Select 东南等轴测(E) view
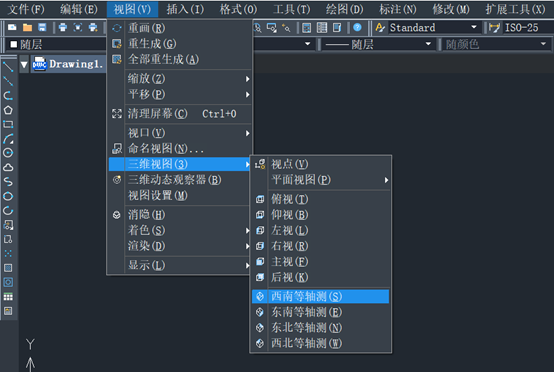Viewport: 554px width, 372px height. click(x=320, y=312)
